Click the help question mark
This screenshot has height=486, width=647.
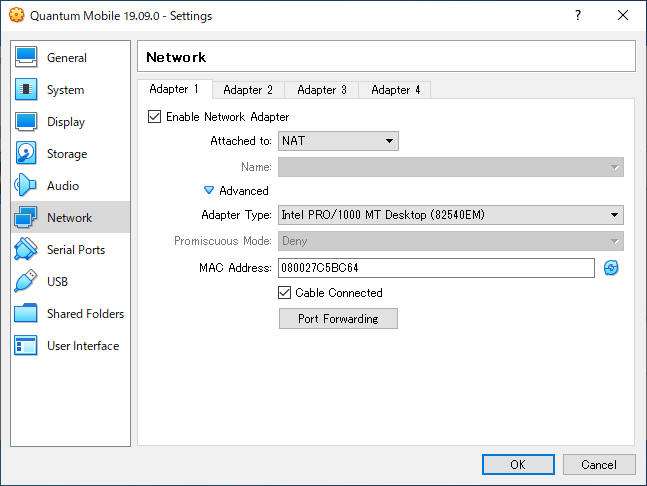coord(578,15)
